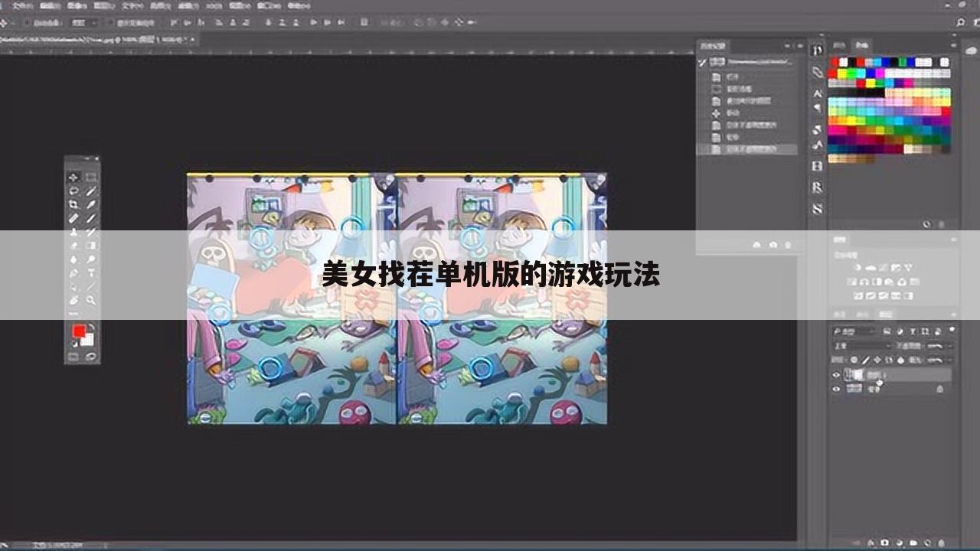Select the Lasso tool
This screenshot has width=980, height=551.
tap(73, 191)
